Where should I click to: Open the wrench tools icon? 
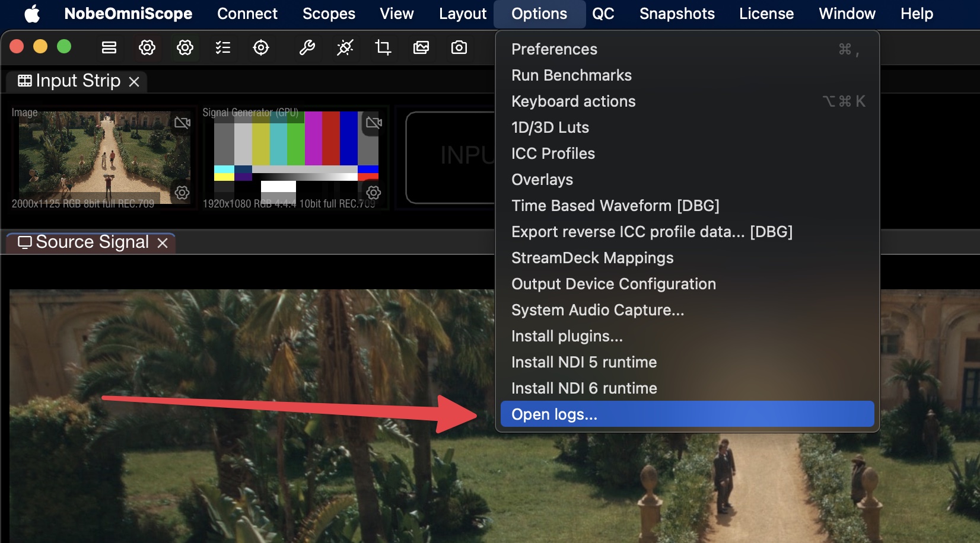point(307,47)
